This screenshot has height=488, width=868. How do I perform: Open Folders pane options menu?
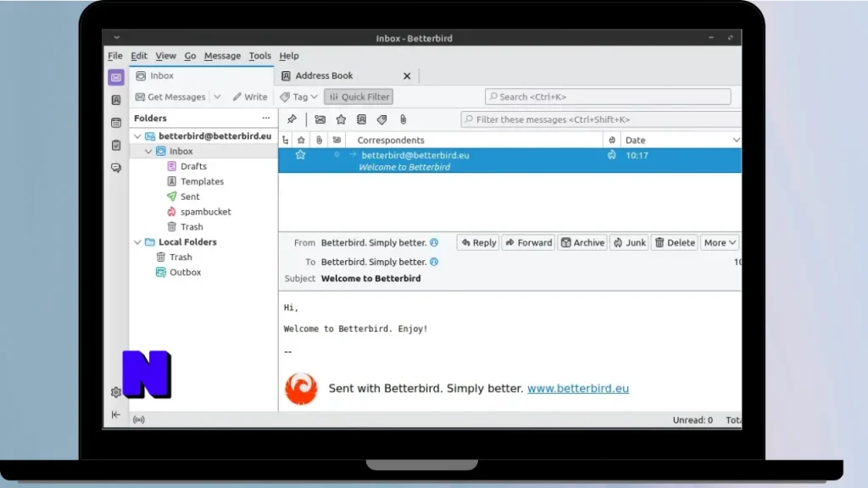click(266, 119)
